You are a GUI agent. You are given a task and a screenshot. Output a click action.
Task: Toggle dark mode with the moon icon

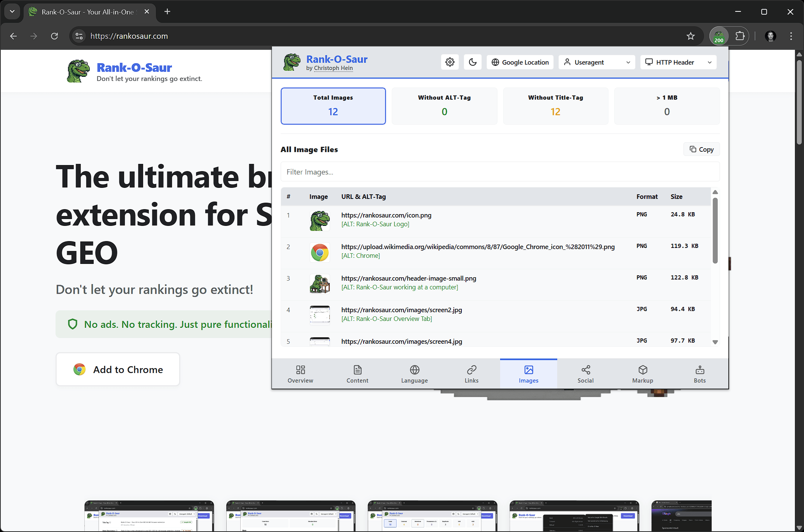pos(473,62)
